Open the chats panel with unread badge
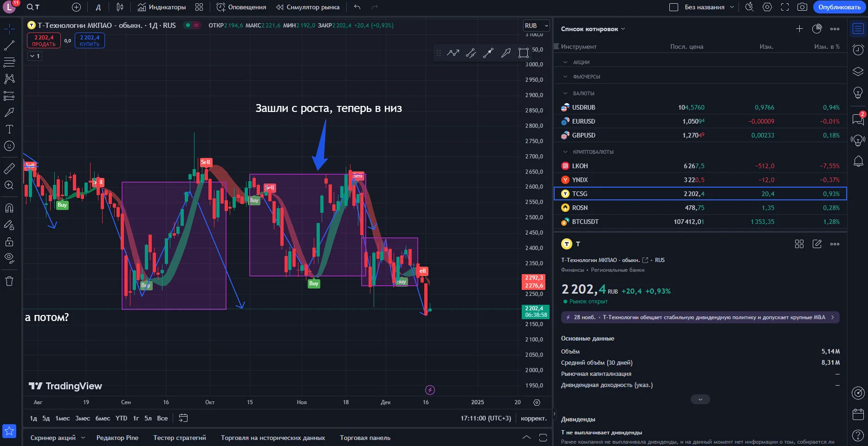Image resolution: width=868 pixels, height=446 pixels. pyautogui.click(x=858, y=119)
